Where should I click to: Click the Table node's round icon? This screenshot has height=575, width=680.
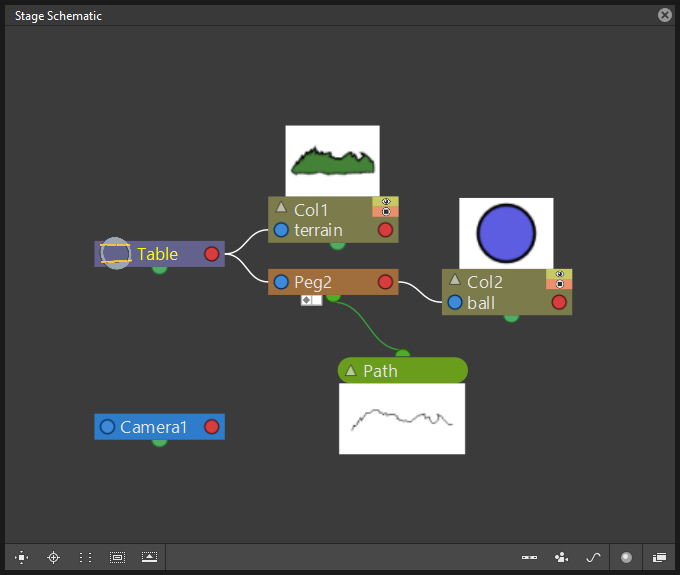(115, 253)
